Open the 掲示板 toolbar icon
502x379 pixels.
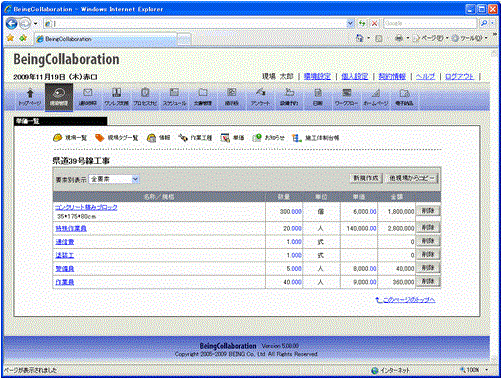point(231,97)
